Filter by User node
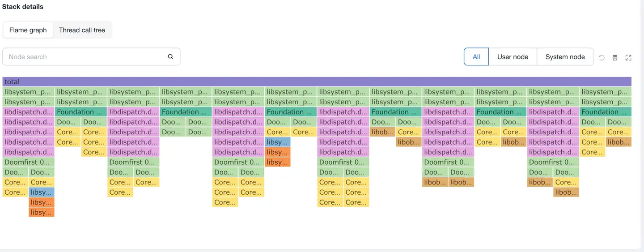Screen dimensions: 644x252 513,57
